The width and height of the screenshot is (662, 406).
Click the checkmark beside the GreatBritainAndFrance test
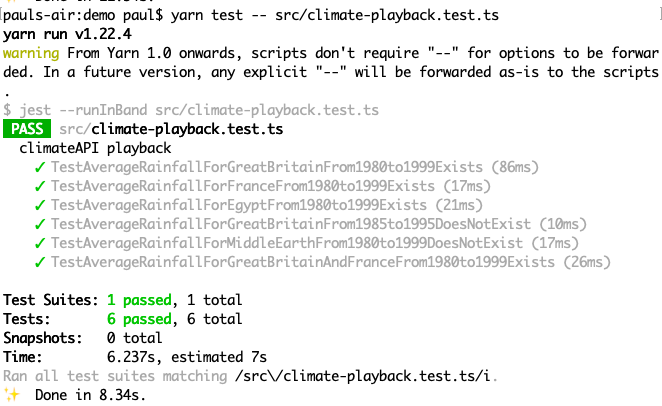coord(40,262)
